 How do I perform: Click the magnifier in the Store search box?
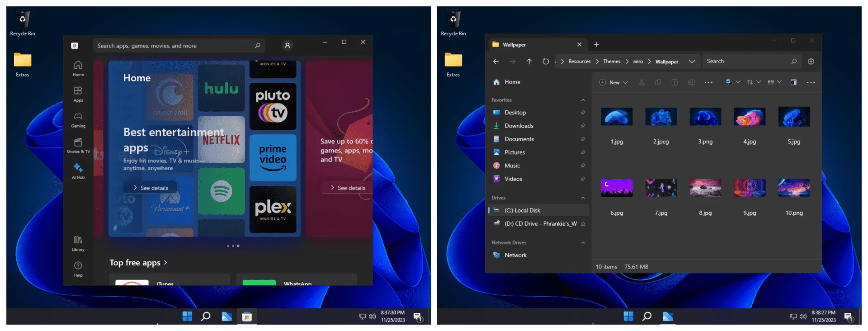pyautogui.click(x=258, y=45)
